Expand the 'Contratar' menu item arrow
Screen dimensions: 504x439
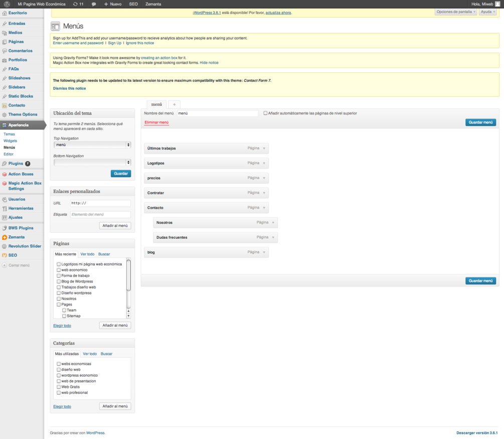[264, 193]
